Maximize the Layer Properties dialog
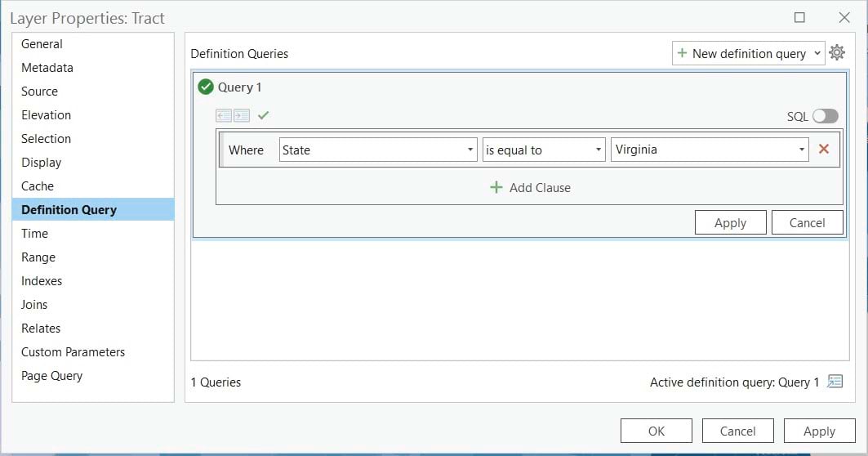868x456 pixels. coord(799,17)
